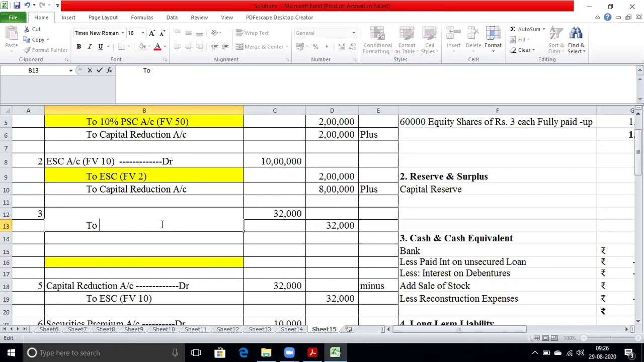
Task: Click the Page Layout view status bar icon
Action: (545, 338)
